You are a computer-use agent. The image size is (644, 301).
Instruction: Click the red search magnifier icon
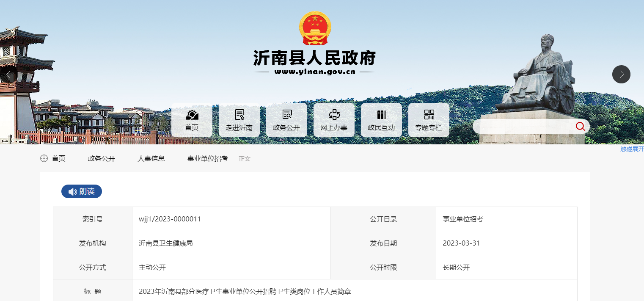coord(580,126)
